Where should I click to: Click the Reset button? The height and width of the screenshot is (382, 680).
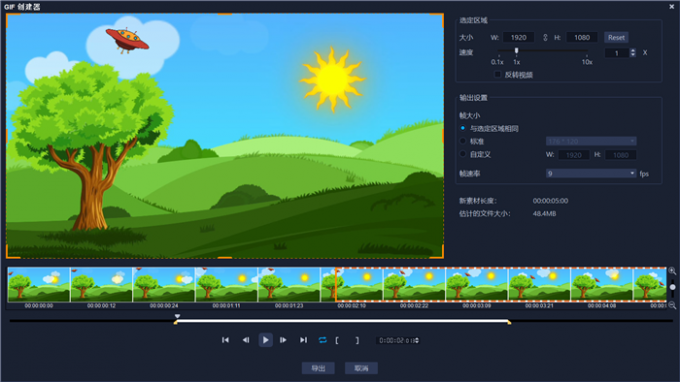point(616,37)
